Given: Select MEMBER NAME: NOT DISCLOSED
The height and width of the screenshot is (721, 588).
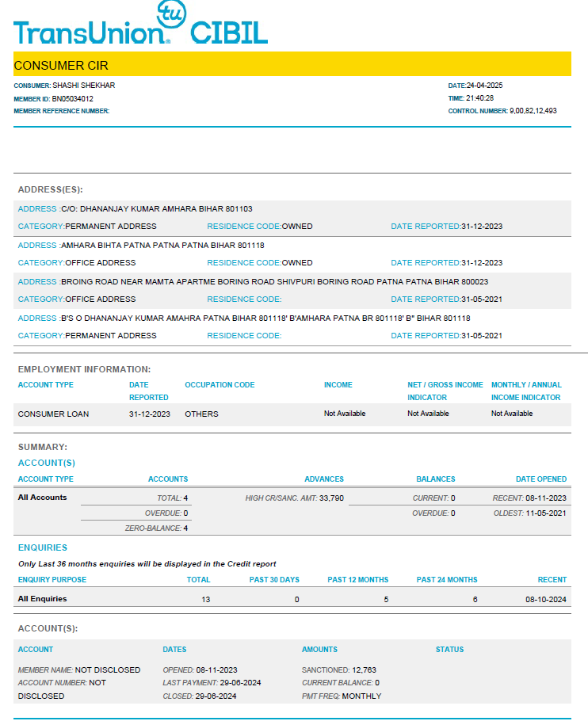Looking at the screenshot, I should tap(79, 670).
